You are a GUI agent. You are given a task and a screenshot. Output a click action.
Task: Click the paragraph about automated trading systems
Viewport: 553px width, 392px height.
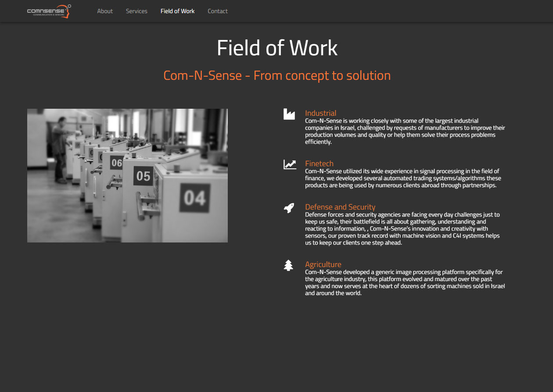tap(403, 178)
